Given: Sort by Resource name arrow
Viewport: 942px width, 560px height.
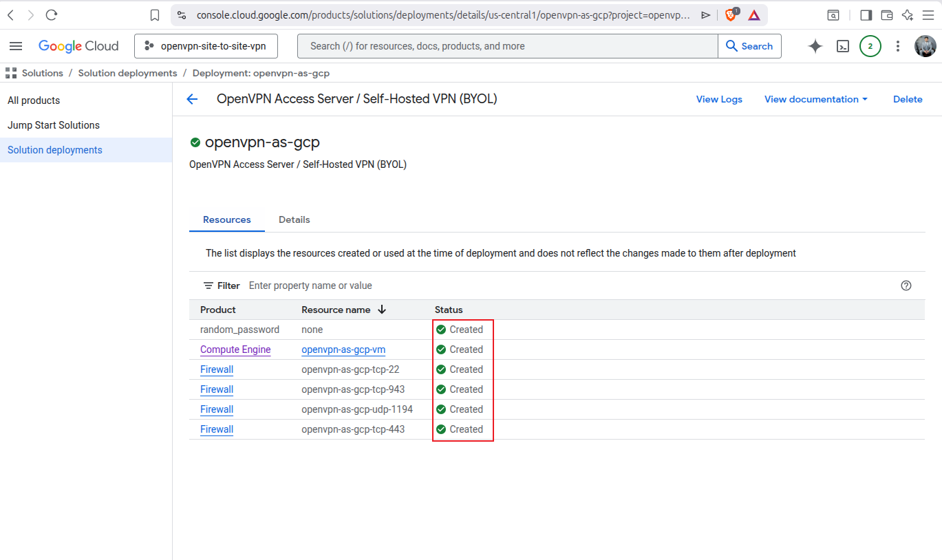Looking at the screenshot, I should (382, 310).
